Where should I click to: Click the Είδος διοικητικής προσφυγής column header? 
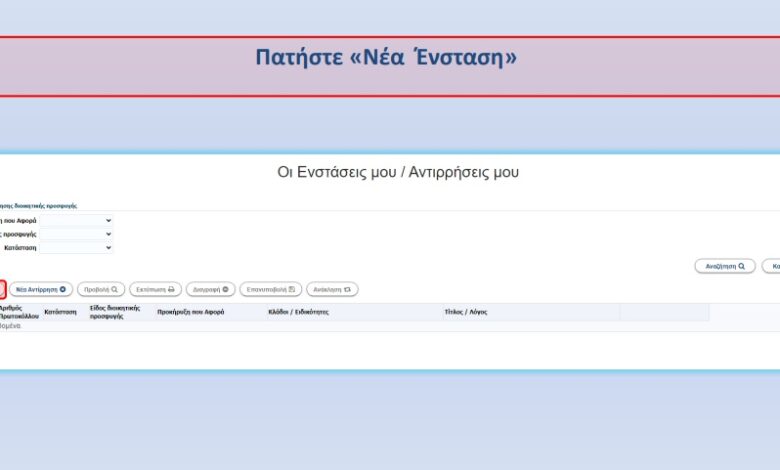[x=115, y=312]
